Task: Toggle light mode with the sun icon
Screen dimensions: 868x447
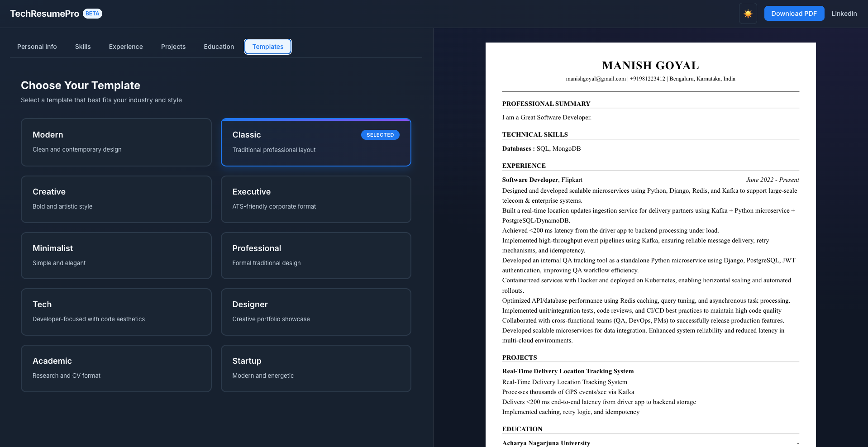Action: 748,14
